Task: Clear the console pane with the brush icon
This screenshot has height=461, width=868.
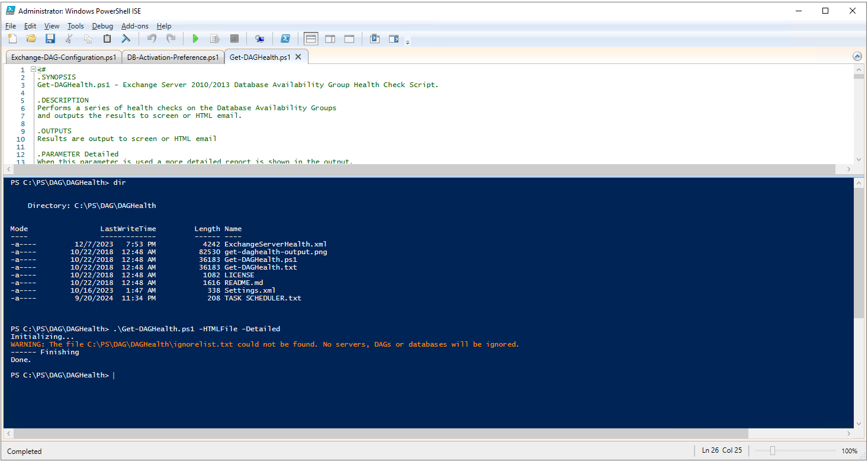Action: (126, 39)
